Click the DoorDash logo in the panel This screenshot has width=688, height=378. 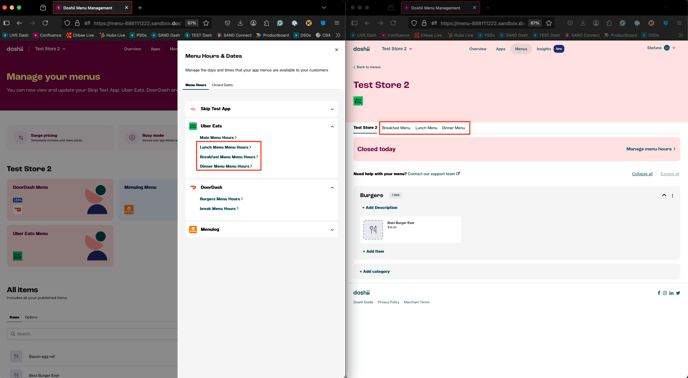(x=193, y=187)
